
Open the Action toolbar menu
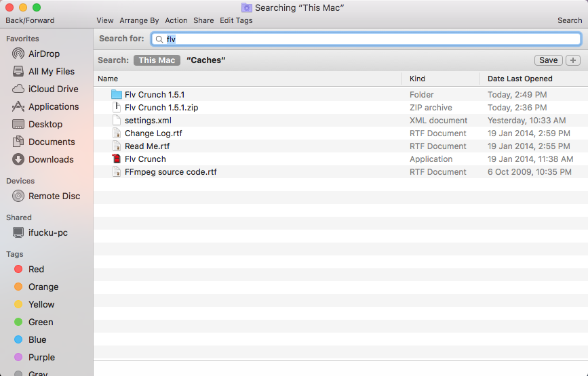176,20
